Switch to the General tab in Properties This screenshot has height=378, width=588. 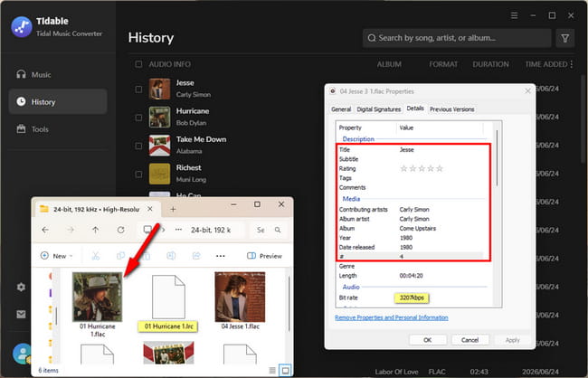coord(341,109)
